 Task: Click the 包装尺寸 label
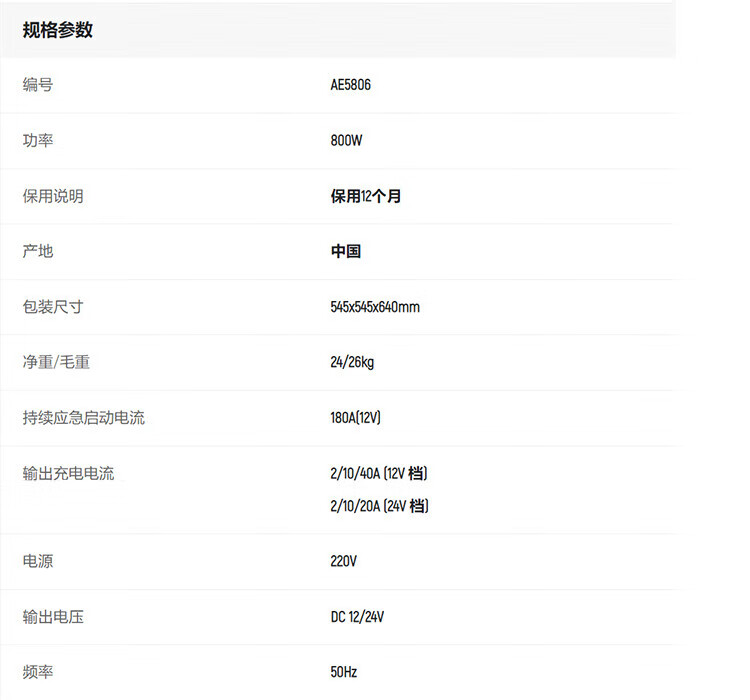pos(53,307)
